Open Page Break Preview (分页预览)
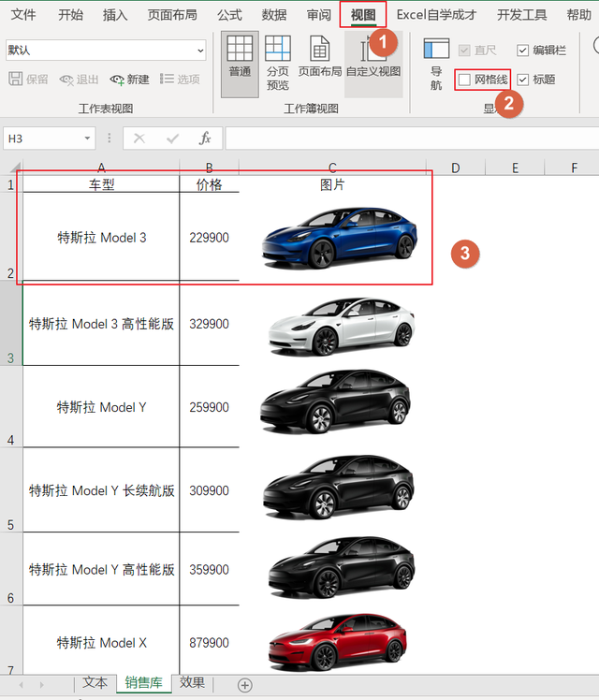Viewport: 599px width, 700px height. click(278, 64)
